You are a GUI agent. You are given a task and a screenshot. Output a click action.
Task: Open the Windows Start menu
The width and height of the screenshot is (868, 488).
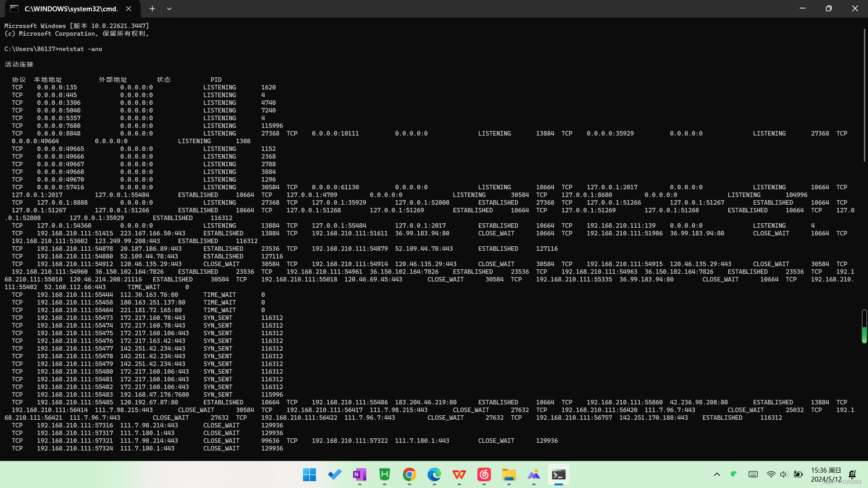point(310,474)
